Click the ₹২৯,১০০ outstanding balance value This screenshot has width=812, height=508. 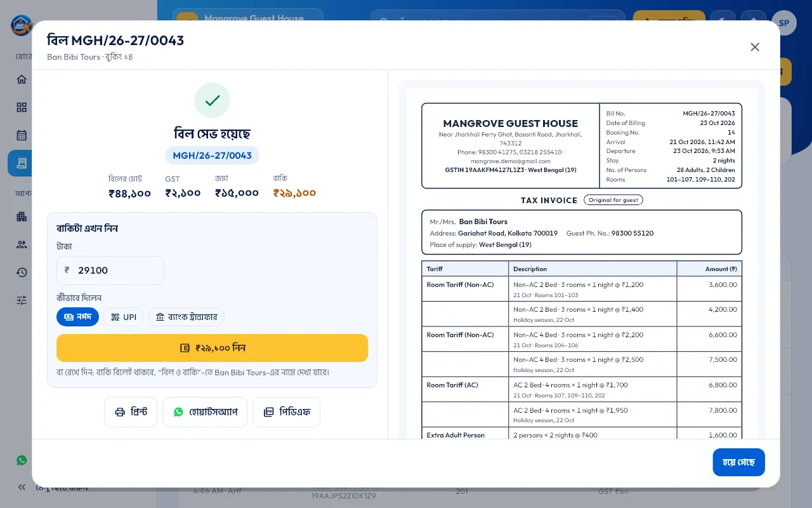(x=294, y=193)
